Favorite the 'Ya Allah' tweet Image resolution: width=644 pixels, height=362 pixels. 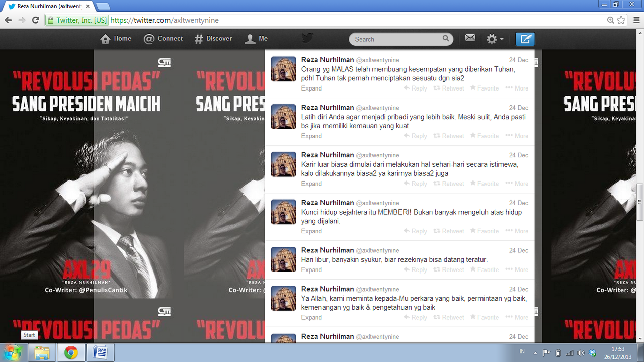[484, 318]
